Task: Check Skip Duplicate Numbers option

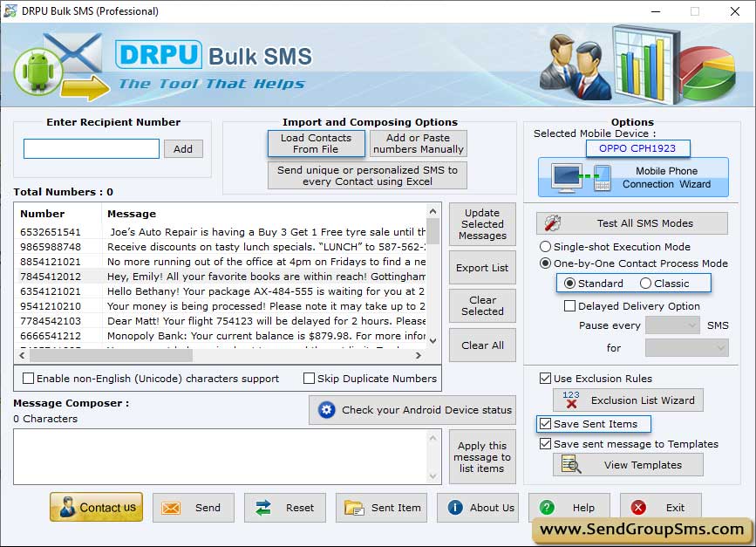Action: pyautogui.click(x=309, y=378)
